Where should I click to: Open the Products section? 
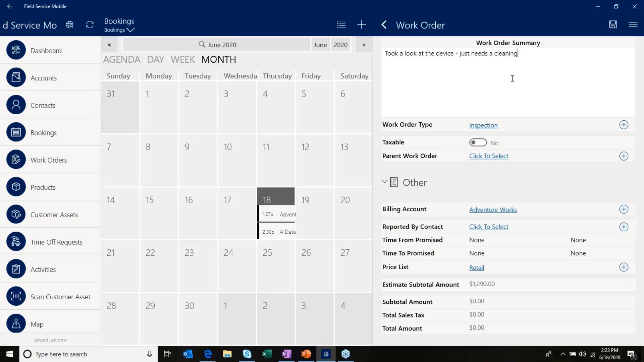[43, 187]
